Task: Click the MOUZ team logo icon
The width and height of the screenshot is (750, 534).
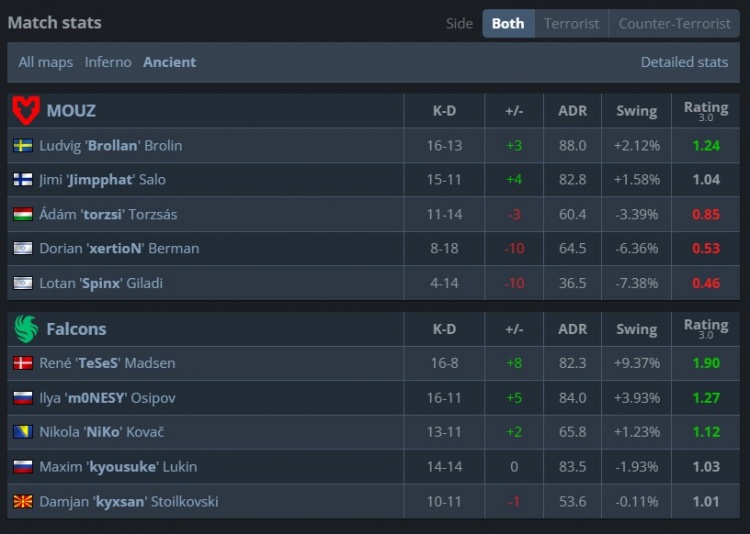Action: click(25, 110)
